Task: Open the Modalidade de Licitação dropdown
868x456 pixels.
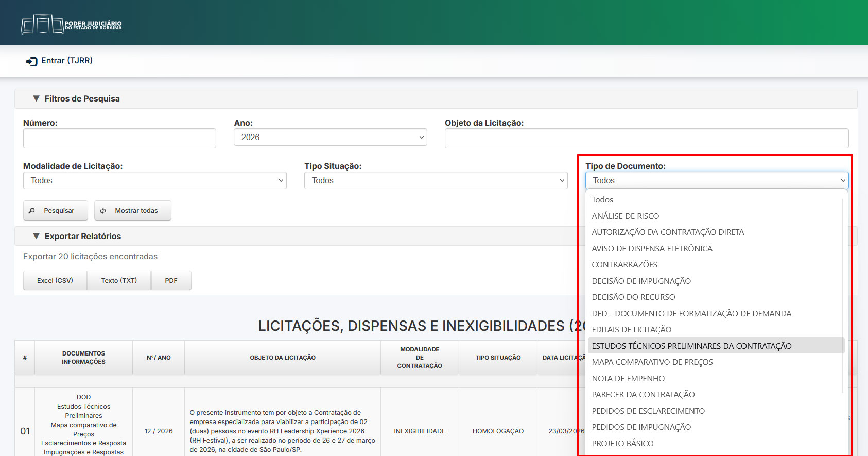Action: coord(154,180)
